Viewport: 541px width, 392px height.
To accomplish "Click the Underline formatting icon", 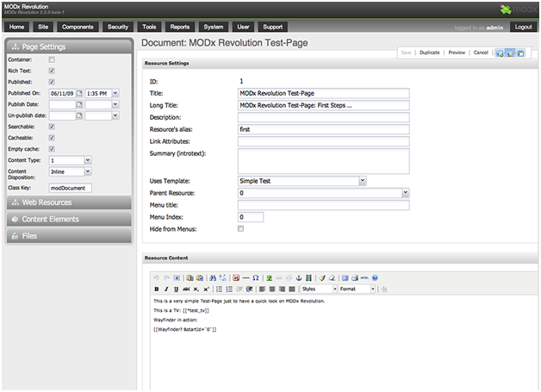I will (x=175, y=289).
